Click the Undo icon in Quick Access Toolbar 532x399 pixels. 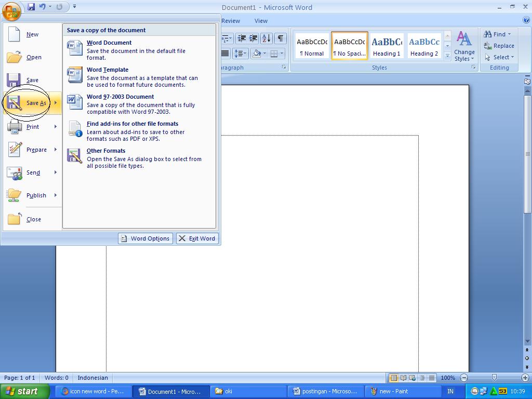point(43,7)
